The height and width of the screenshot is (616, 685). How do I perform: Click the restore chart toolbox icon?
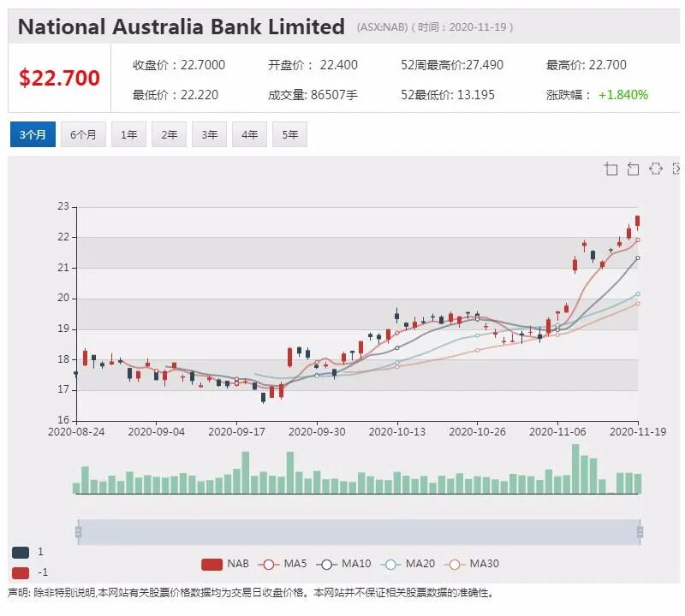(655, 169)
